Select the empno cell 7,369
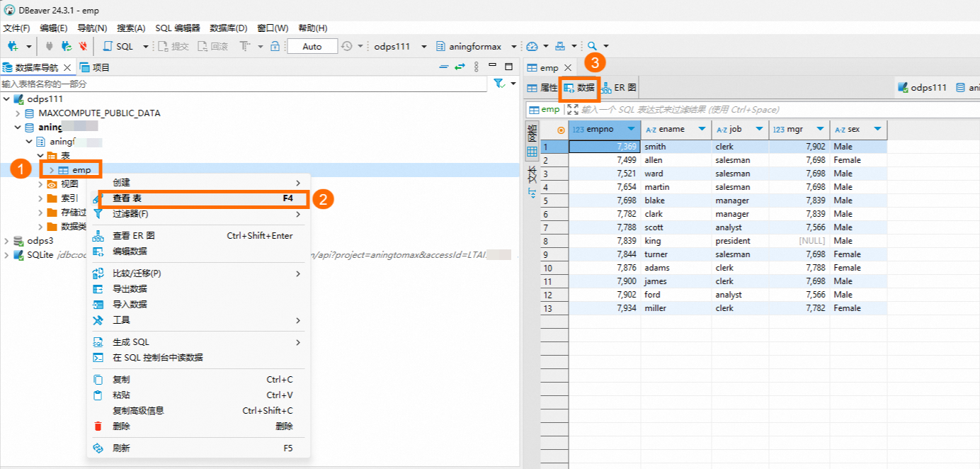The height and width of the screenshot is (469, 980). [x=605, y=147]
